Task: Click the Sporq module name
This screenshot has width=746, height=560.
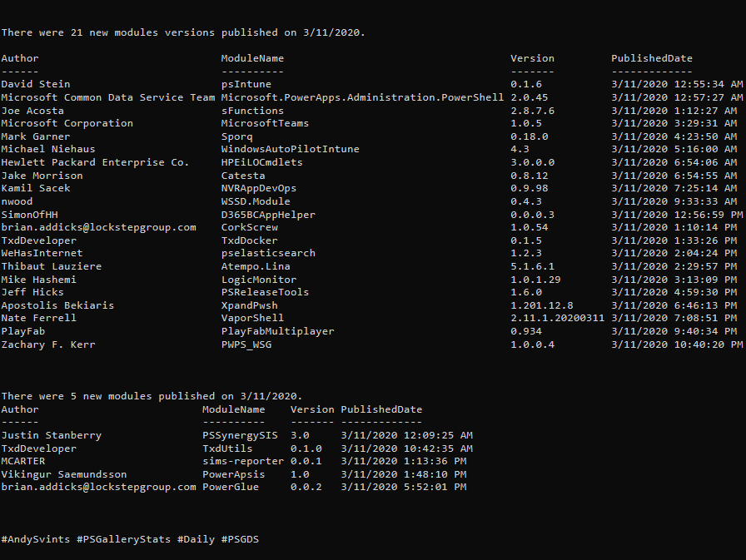Action: coord(236,137)
